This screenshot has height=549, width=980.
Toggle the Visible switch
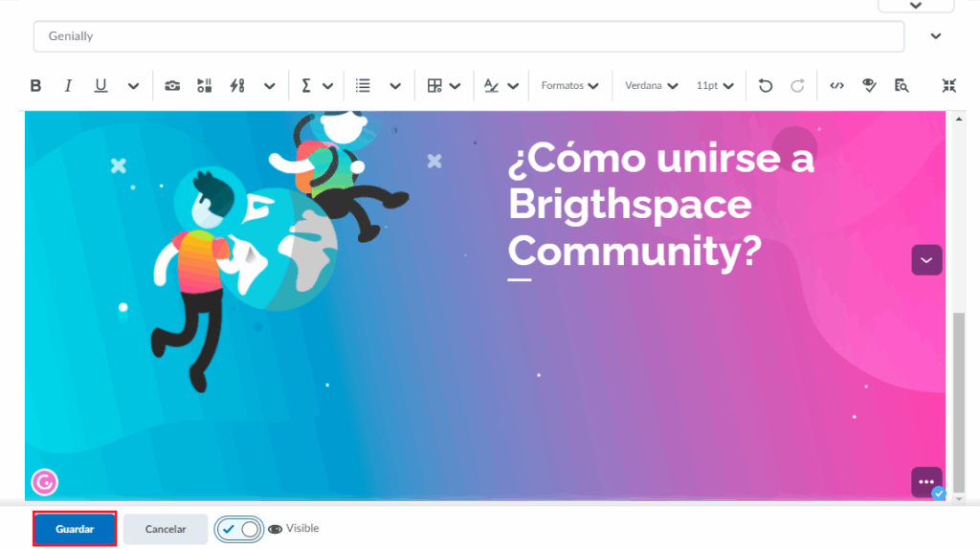[x=239, y=529]
